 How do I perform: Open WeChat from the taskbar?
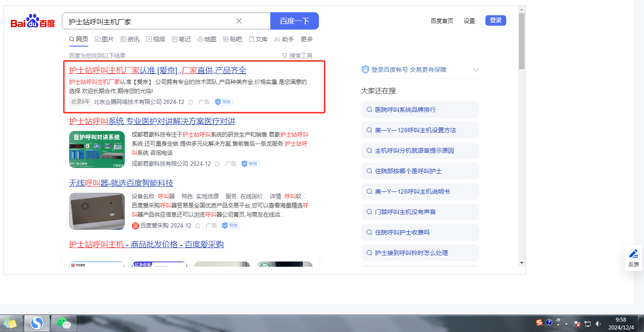[64, 323]
